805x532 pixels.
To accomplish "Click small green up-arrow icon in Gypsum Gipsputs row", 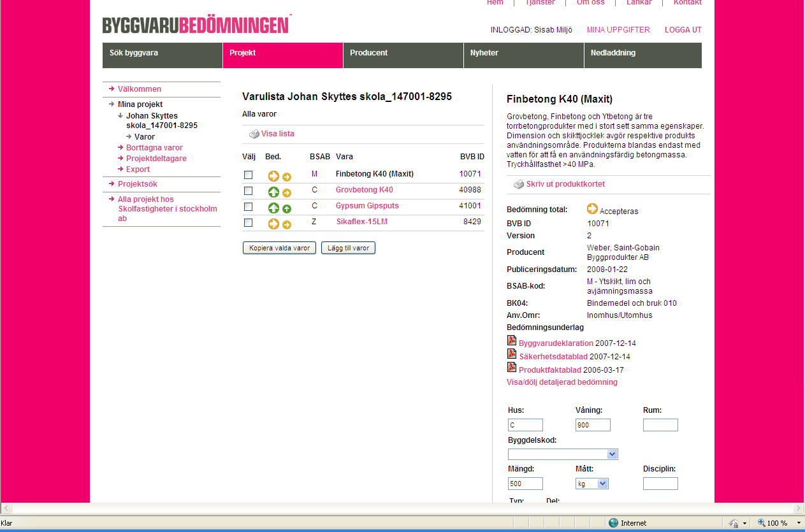I will (x=287, y=208).
